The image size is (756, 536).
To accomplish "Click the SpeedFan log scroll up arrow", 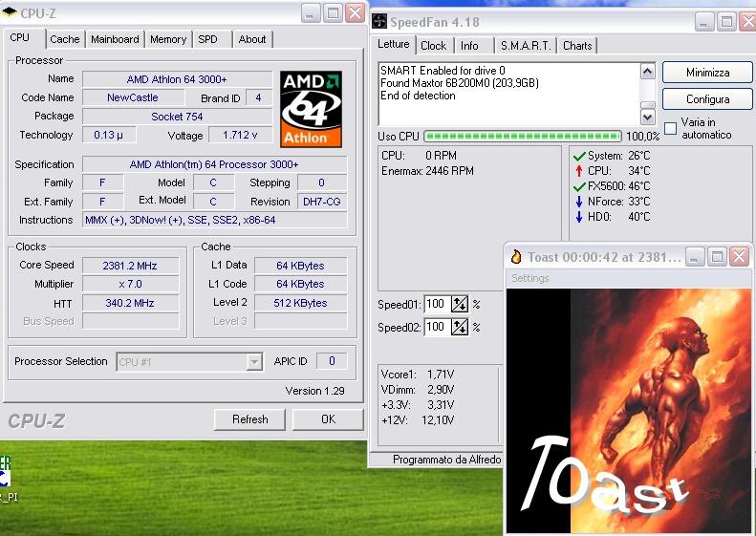I will pyautogui.click(x=647, y=72).
